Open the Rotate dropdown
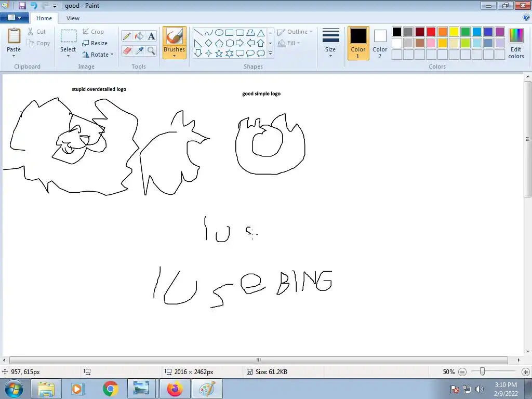The image size is (532, 399). click(x=98, y=55)
